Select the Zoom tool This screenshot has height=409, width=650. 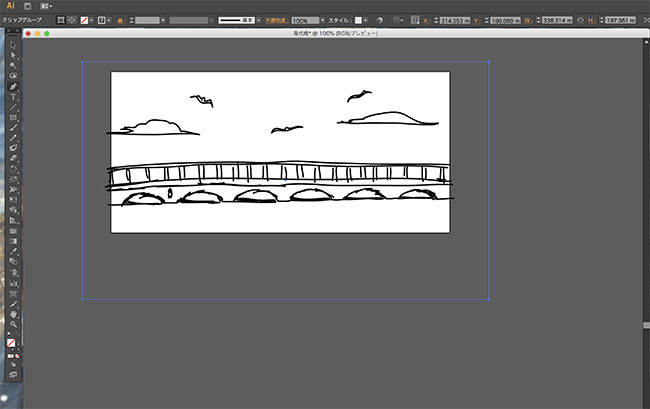[x=13, y=324]
